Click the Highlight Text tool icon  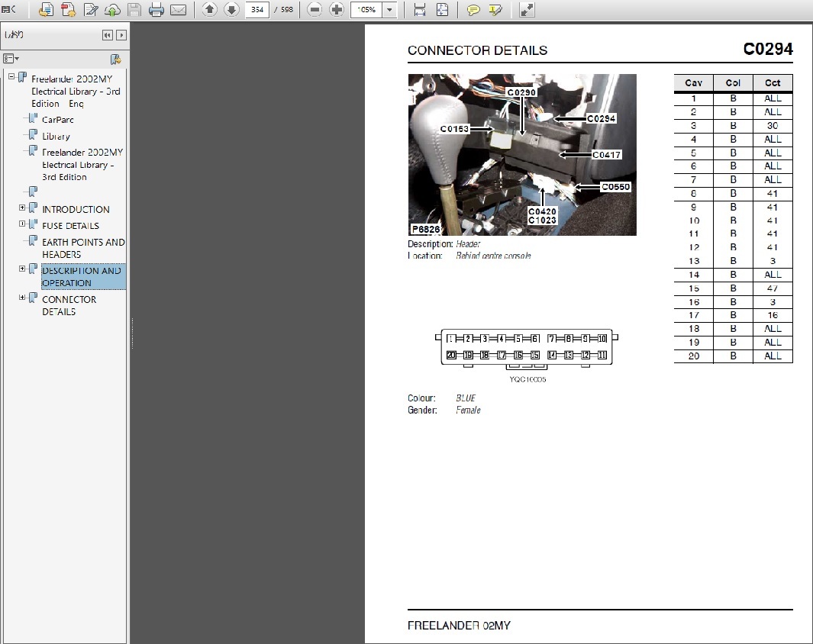pyautogui.click(x=495, y=9)
